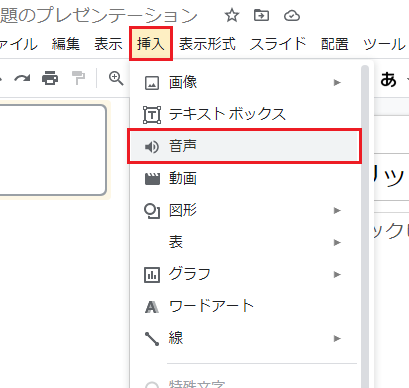This screenshot has width=409, height=388.
Task: Choose 表 from the insert menu
Action: click(x=245, y=242)
